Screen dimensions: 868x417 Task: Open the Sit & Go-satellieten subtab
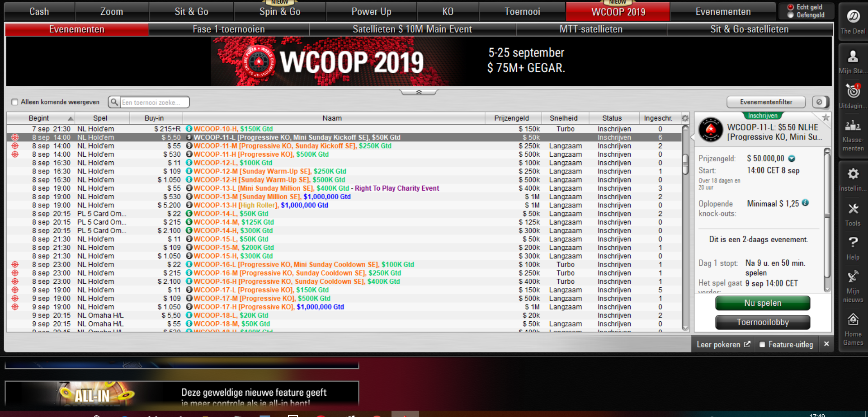(x=750, y=29)
